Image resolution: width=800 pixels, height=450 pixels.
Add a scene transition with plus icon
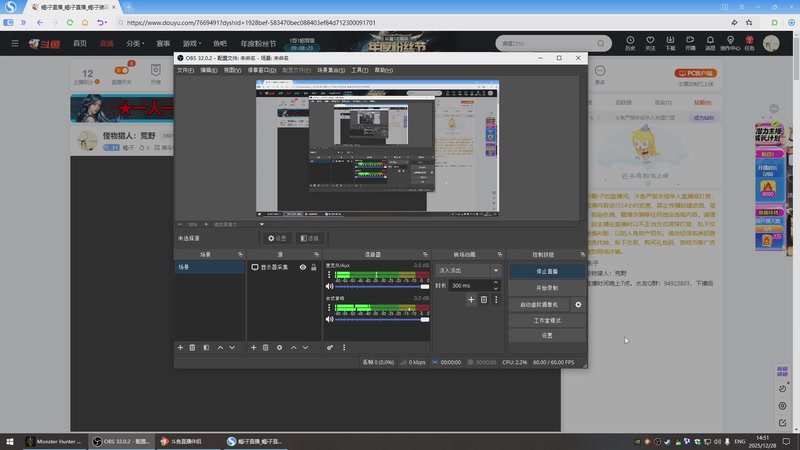471,299
